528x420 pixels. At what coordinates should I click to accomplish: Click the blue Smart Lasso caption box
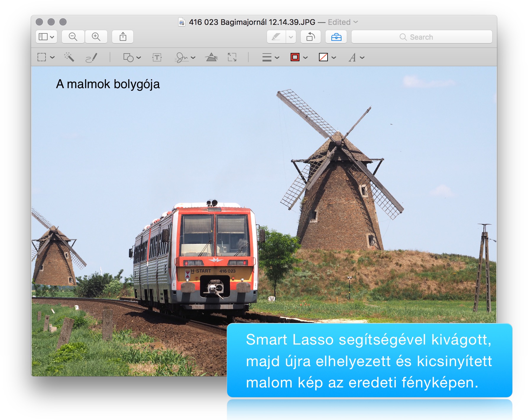[370, 360]
